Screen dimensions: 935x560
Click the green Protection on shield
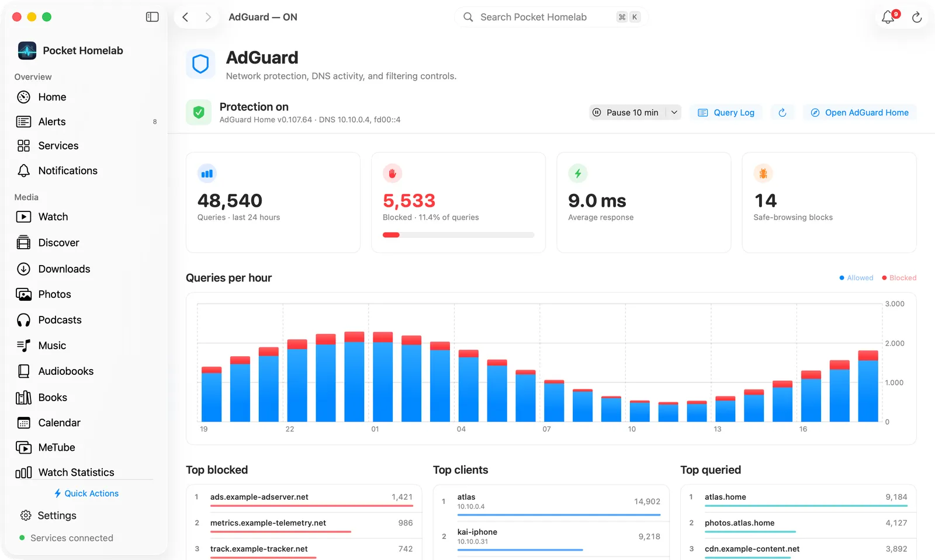(x=199, y=112)
